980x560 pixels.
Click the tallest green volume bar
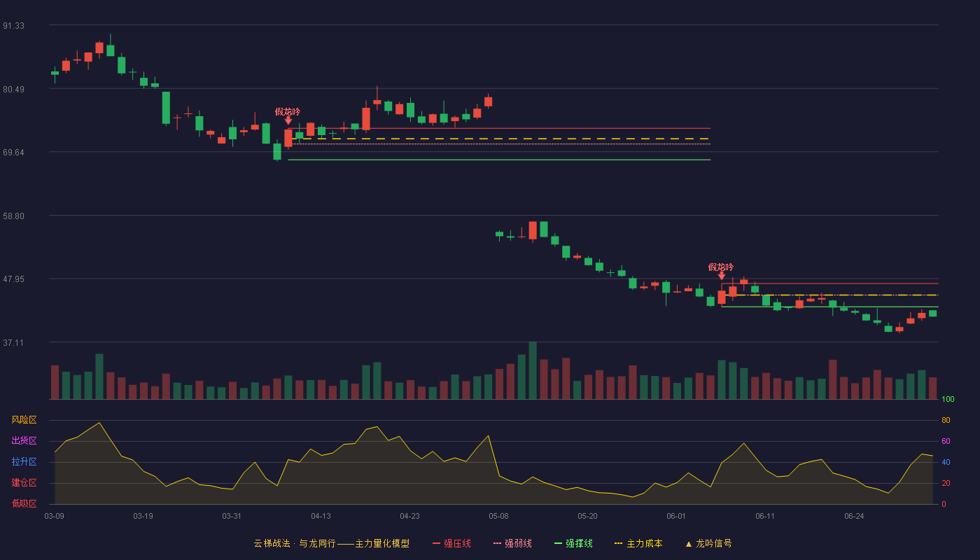click(x=533, y=370)
